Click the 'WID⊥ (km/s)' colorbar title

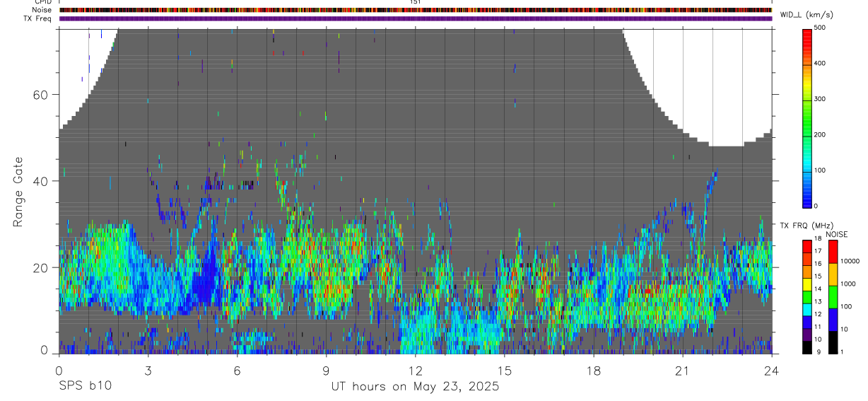pos(807,14)
